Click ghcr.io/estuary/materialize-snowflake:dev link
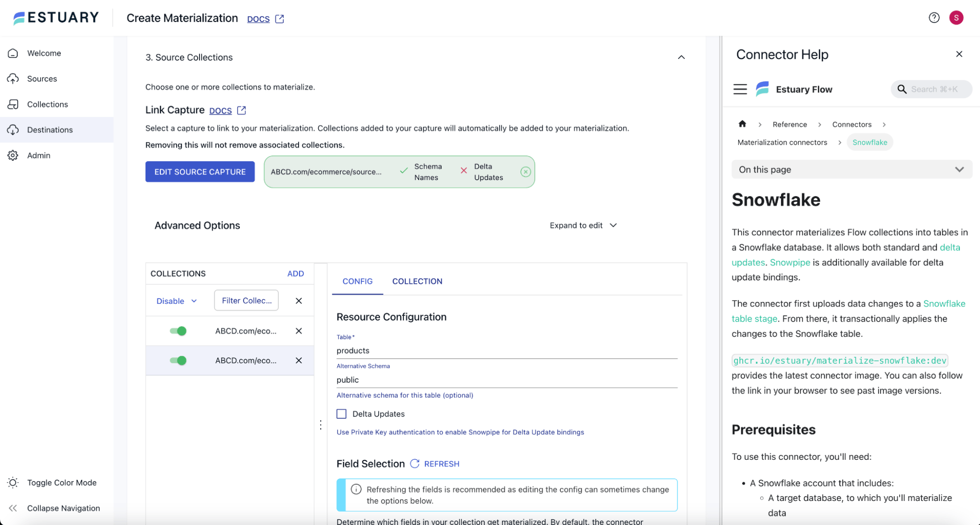This screenshot has width=980, height=525. 839,360
